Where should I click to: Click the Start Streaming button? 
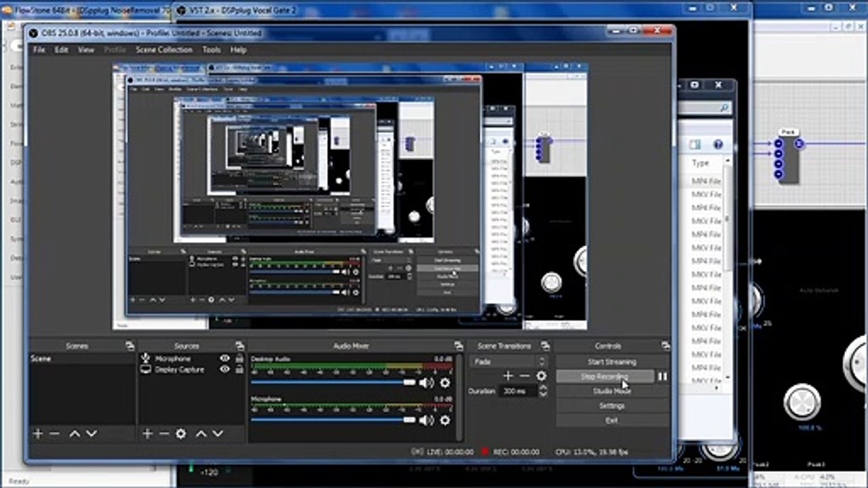(612, 362)
